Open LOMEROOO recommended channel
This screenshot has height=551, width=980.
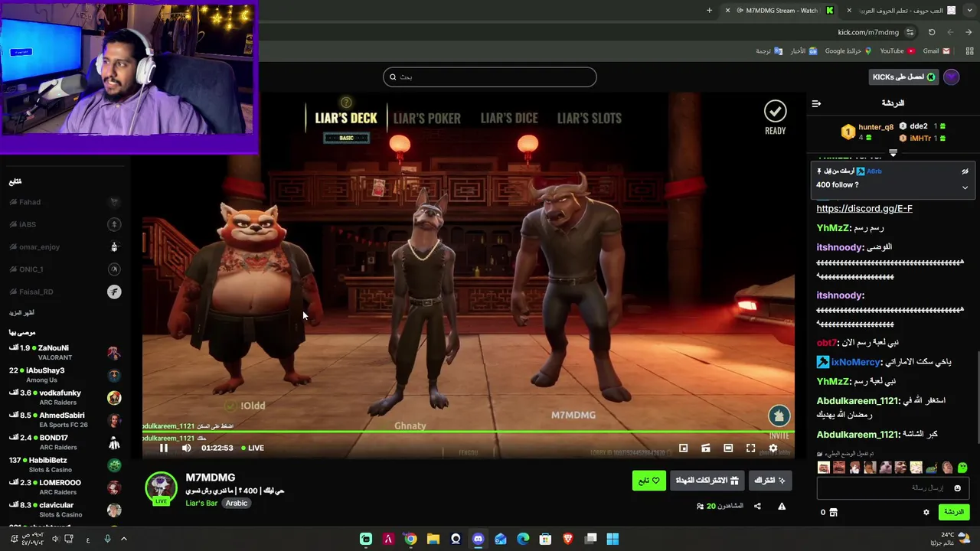point(65,487)
